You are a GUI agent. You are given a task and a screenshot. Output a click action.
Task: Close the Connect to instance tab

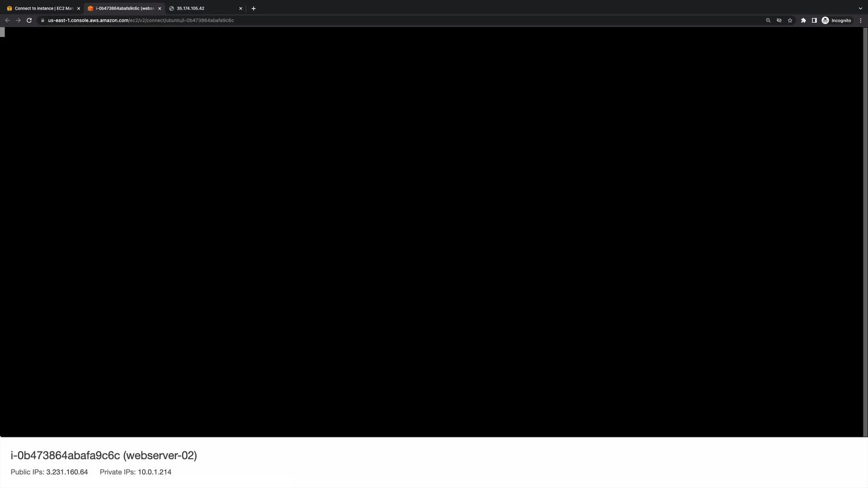(78, 8)
